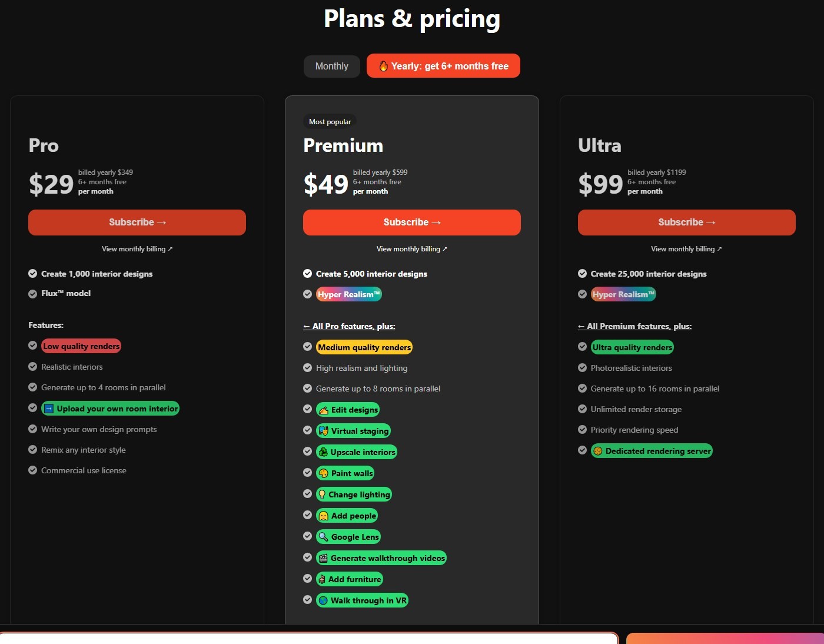Click the Dedicated rendering server badge
The height and width of the screenshot is (644, 824).
click(652, 451)
